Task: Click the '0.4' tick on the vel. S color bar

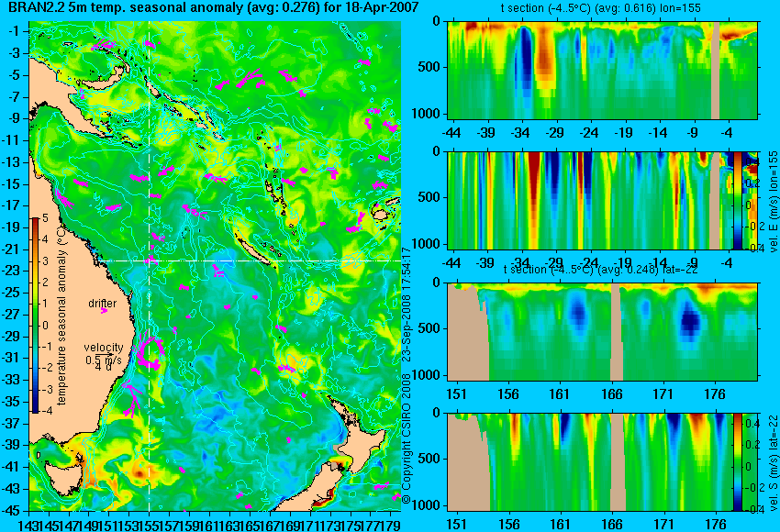Action: [x=752, y=424]
